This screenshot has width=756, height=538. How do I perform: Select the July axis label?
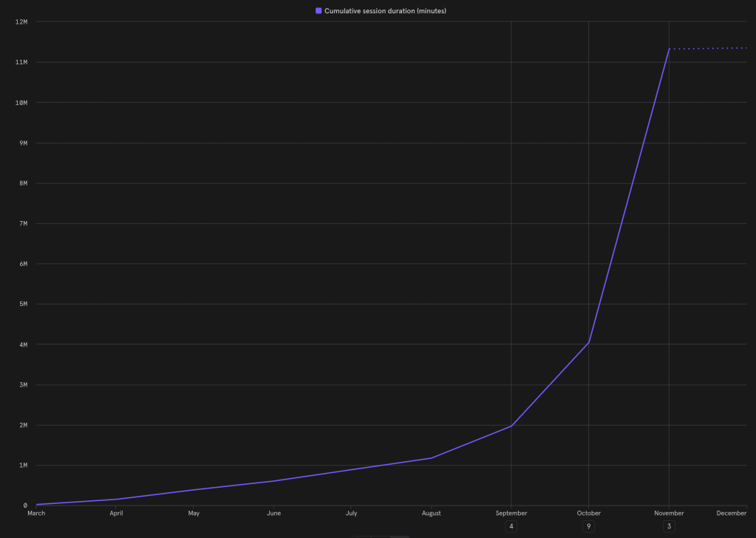(351, 513)
